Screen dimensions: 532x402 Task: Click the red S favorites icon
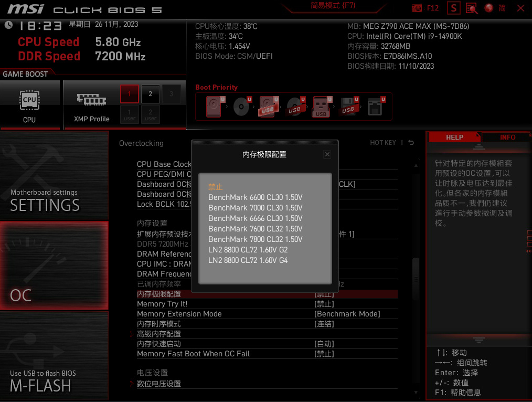[x=454, y=8]
